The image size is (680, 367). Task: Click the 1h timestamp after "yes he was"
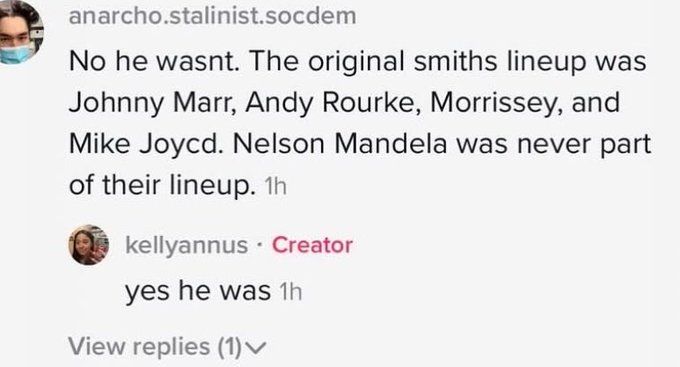pyautogui.click(x=291, y=292)
